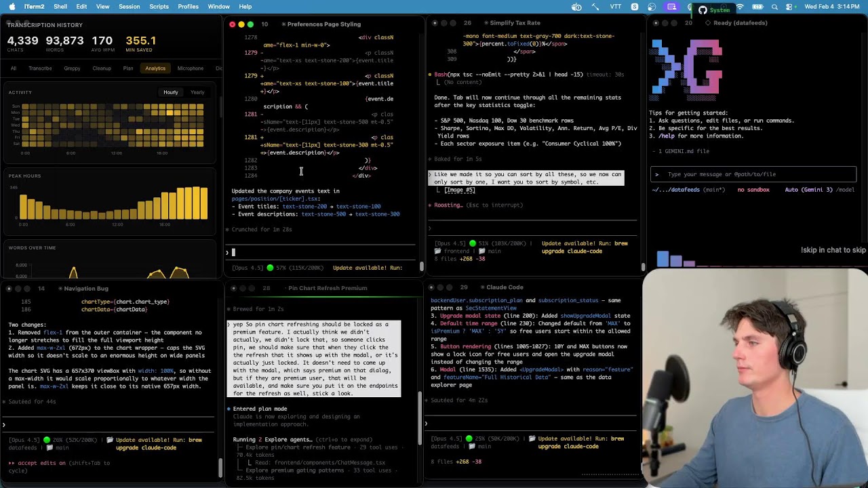Click the [Image #5] attachment reference
The width and height of the screenshot is (868, 488).
coord(460,190)
